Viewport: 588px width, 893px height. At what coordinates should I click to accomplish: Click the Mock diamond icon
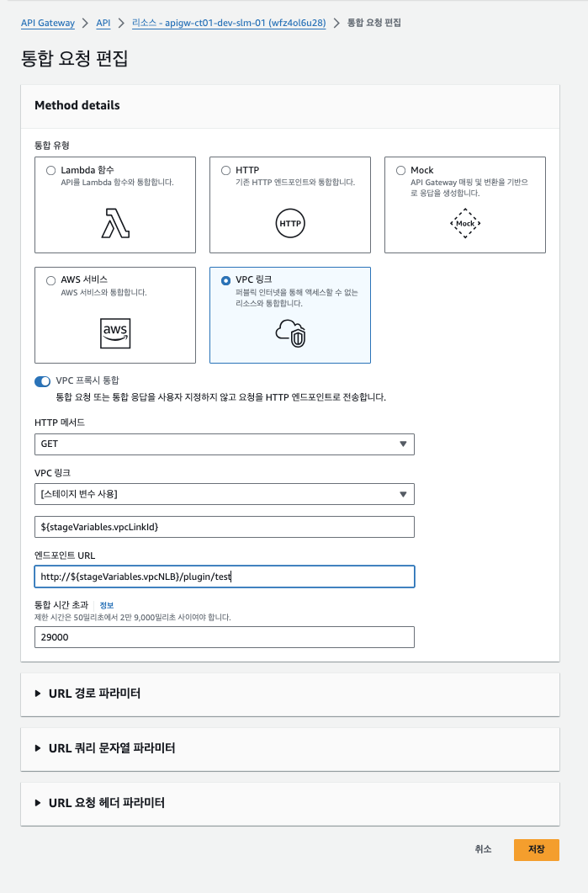[x=465, y=223]
